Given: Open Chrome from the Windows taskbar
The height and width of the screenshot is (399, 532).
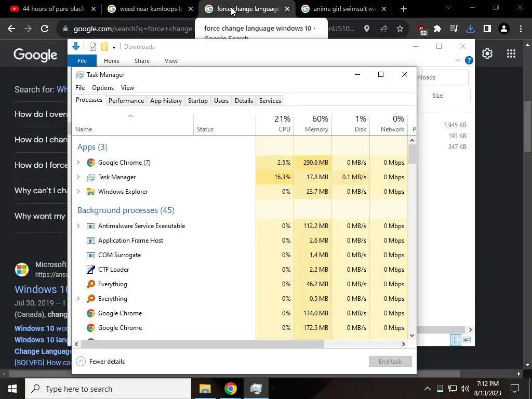Looking at the screenshot, I should point(230,389).
